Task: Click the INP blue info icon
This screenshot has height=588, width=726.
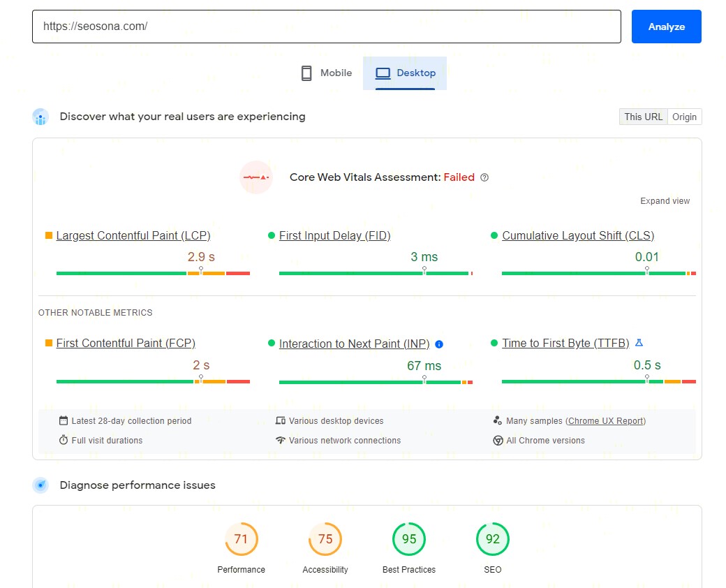Action: [x=439, y=344]
